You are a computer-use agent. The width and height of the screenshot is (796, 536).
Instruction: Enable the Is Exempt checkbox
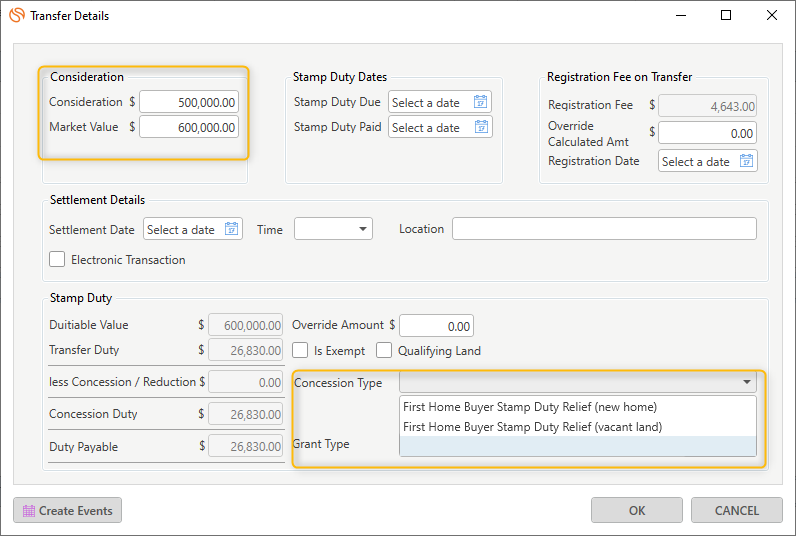[x=300, y=350]
